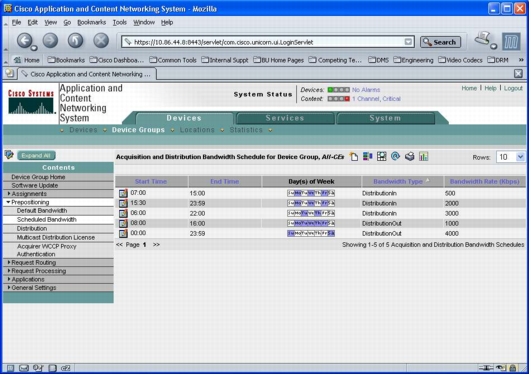Sort by Bandwidth Rate (Kbps) column header
The height and width of the screenshot is (376, 531).
[484, 182]
